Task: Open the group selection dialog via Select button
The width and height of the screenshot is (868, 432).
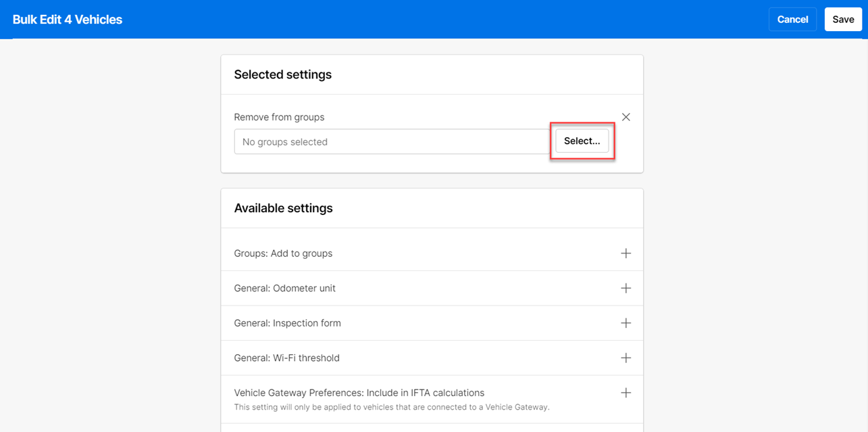Action: tap(582, 141)
